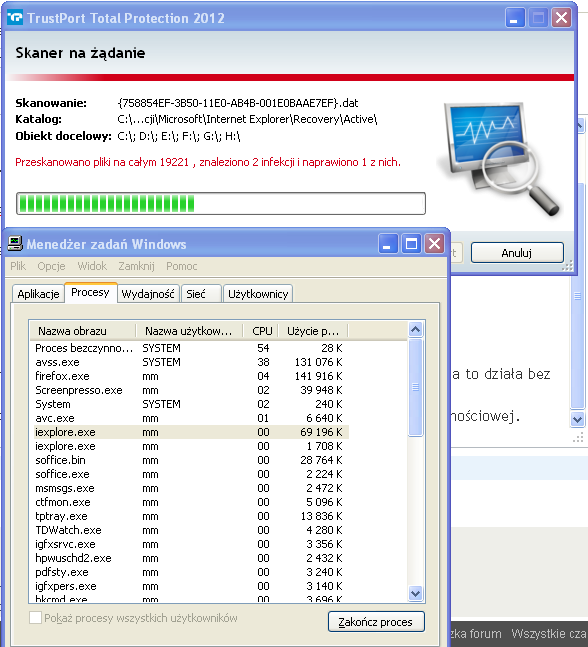Select the soffice.exe process

coord(189,474)
